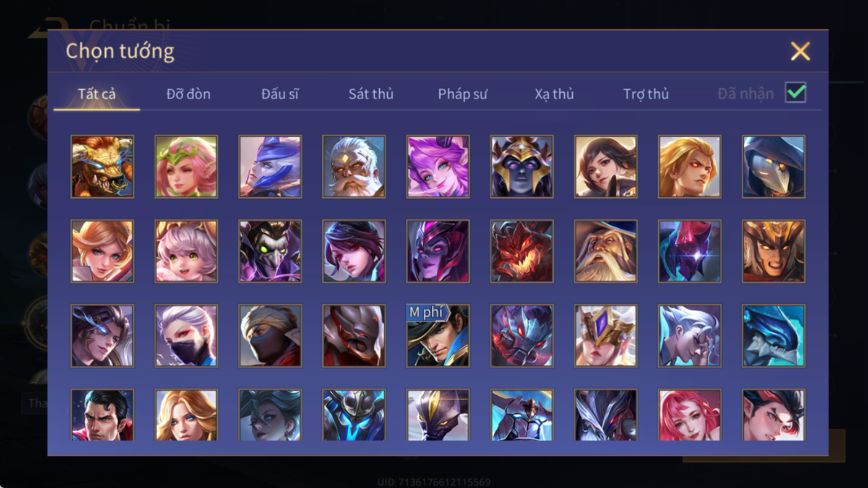Viewport: 868px width, 488px height.
Task: Pick the white-bearded old man hero portrait
Action: 354,167
